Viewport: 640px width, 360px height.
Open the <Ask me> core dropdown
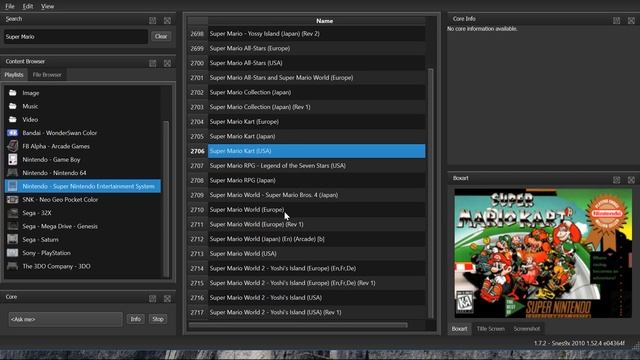pyautogui.click(x=65, y=319)
